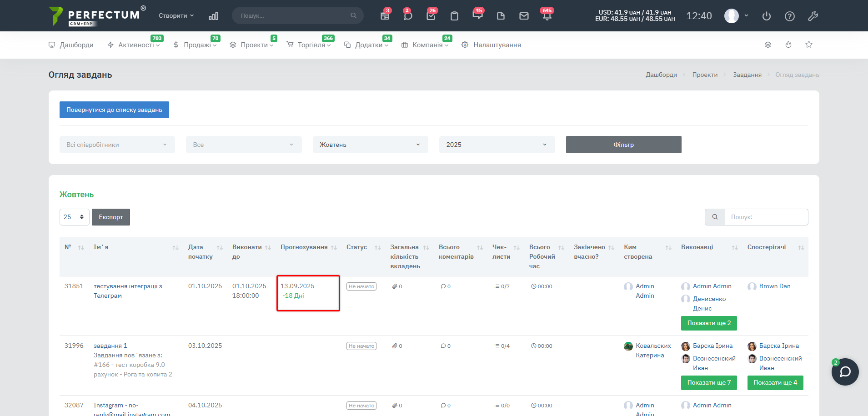
Task: Add page to favorites star icon
Action: pos(809,45)
